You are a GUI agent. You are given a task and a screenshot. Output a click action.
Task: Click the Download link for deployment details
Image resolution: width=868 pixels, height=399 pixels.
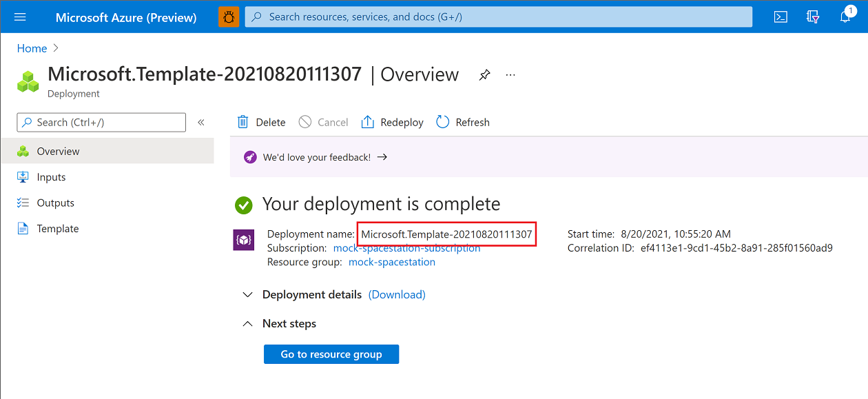point(397,294)
